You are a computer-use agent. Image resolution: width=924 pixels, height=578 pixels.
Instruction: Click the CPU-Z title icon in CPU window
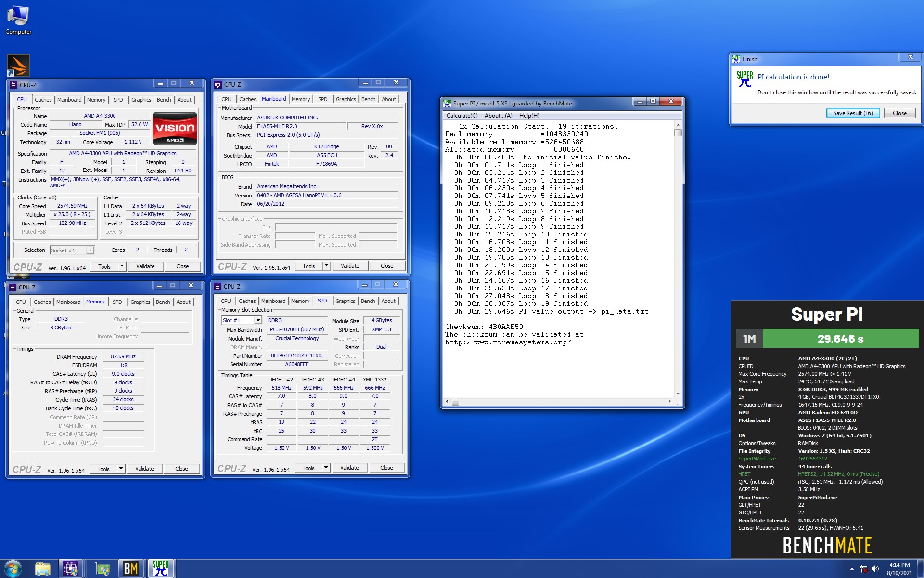13,85
